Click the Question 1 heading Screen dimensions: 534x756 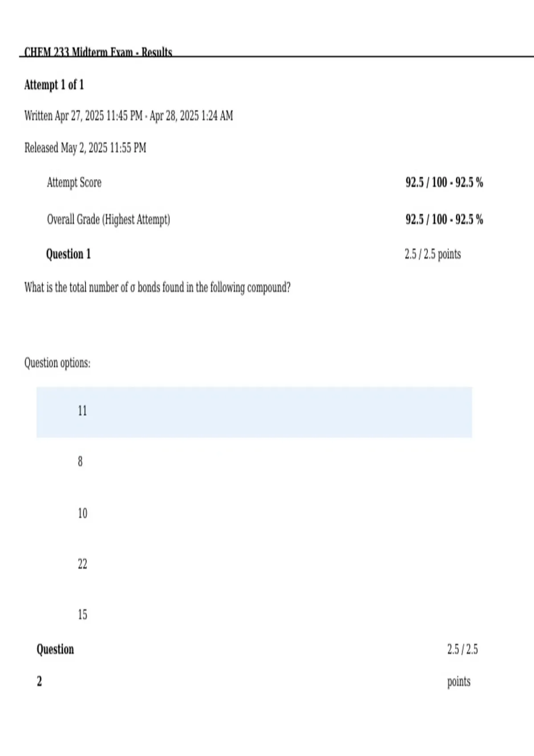pyautogui.click(x=69, y=254)
